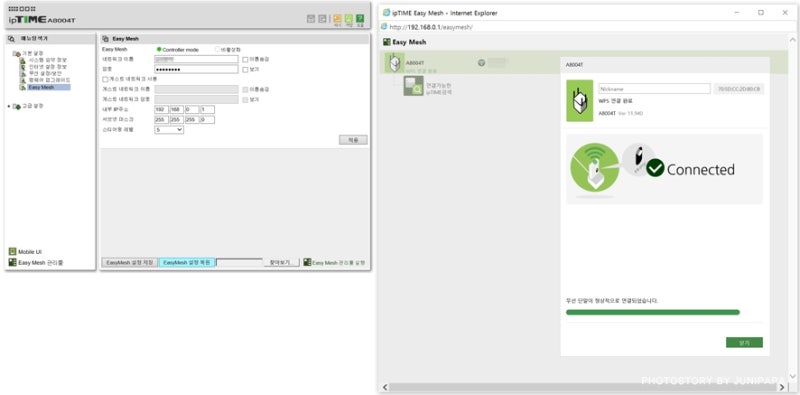Click the orange icon in ipTIME header

coord(337,19)
